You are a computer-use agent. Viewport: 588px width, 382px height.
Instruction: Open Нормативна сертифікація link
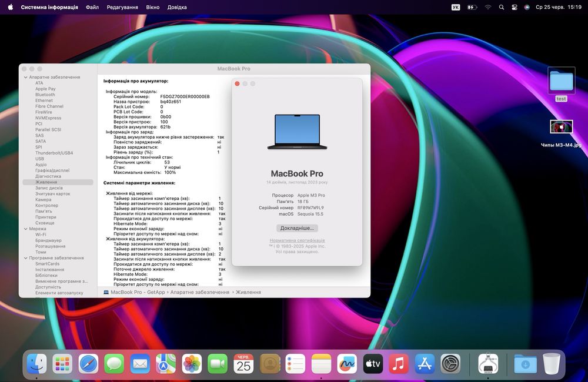click(297, 240)
